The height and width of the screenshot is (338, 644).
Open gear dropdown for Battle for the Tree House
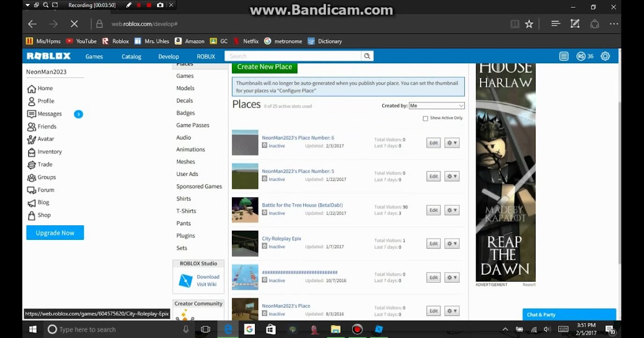tap(452, 210)
